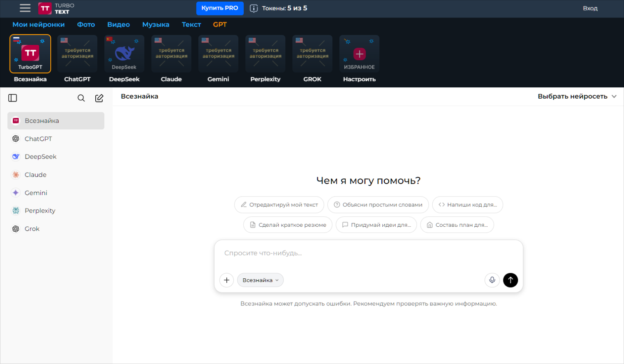Select the GROK tile in top strip
The width and height of the screenshot is (624, 364).
pos(312,54)
